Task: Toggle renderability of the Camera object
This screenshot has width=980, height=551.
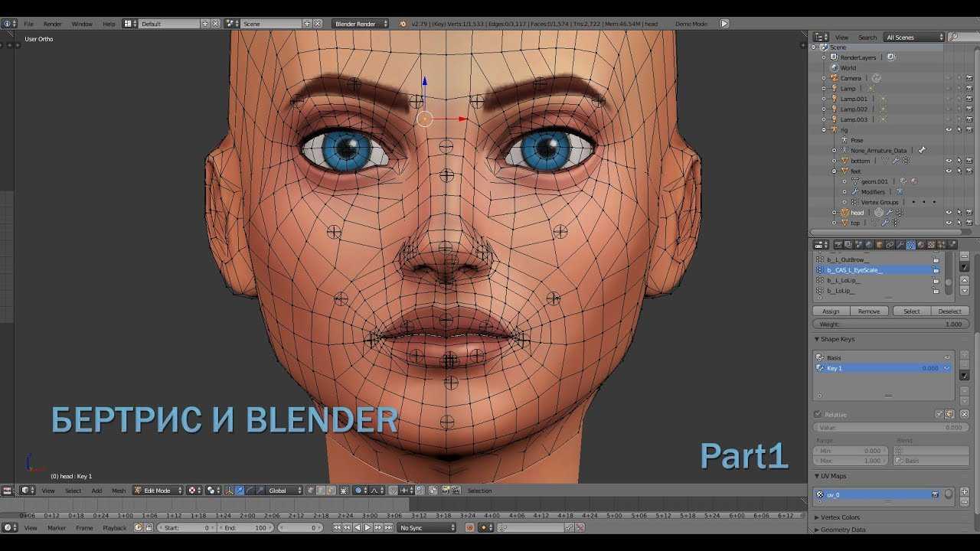Action: point(969,78)
